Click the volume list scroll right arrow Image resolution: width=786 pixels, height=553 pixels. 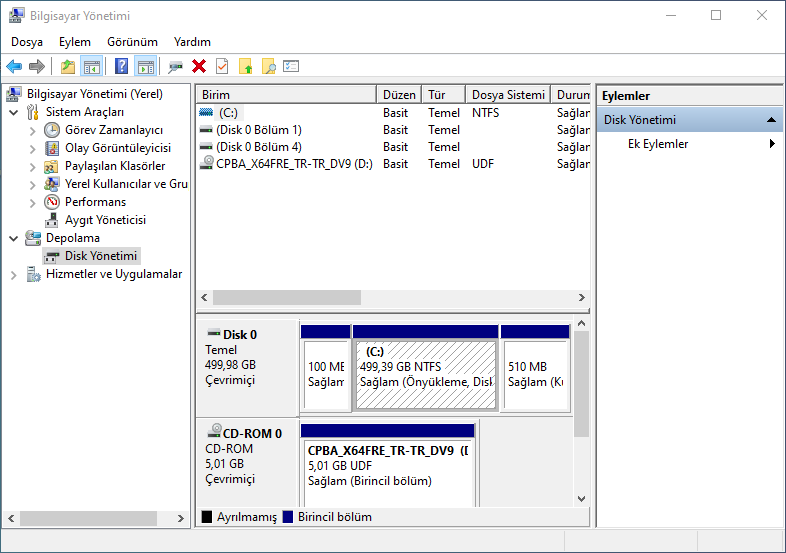pyautogui.click(x=581, y=297)
